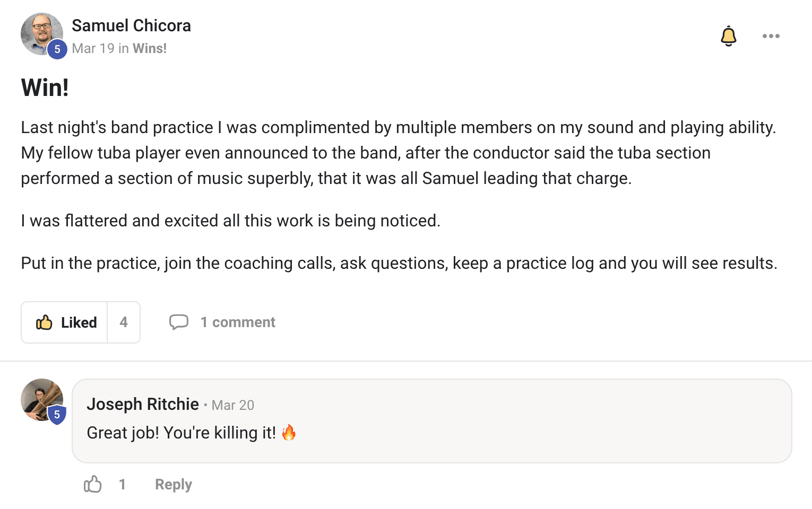Screen dimensions: 812x509
Task: Toggle the Liked thumbs-up button on the post
Action: (65, 322)
